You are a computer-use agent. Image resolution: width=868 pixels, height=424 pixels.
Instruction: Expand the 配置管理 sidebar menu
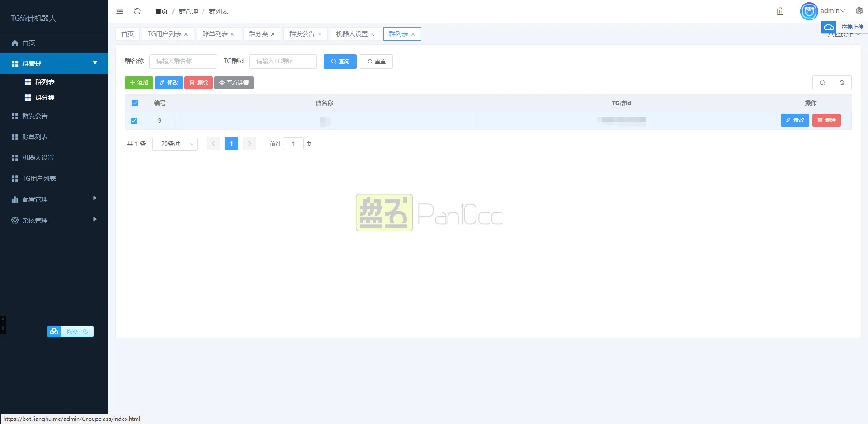pos(54,199)
